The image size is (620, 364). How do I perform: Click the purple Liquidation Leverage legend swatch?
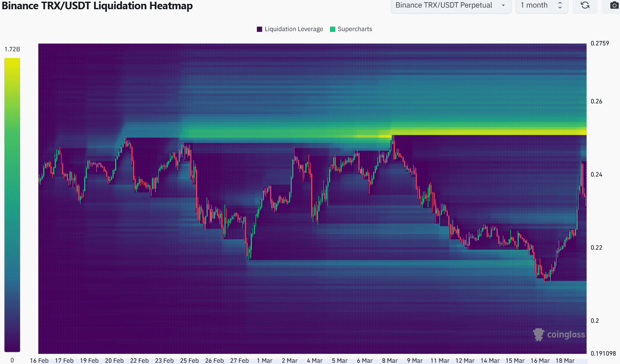(259, 29)
